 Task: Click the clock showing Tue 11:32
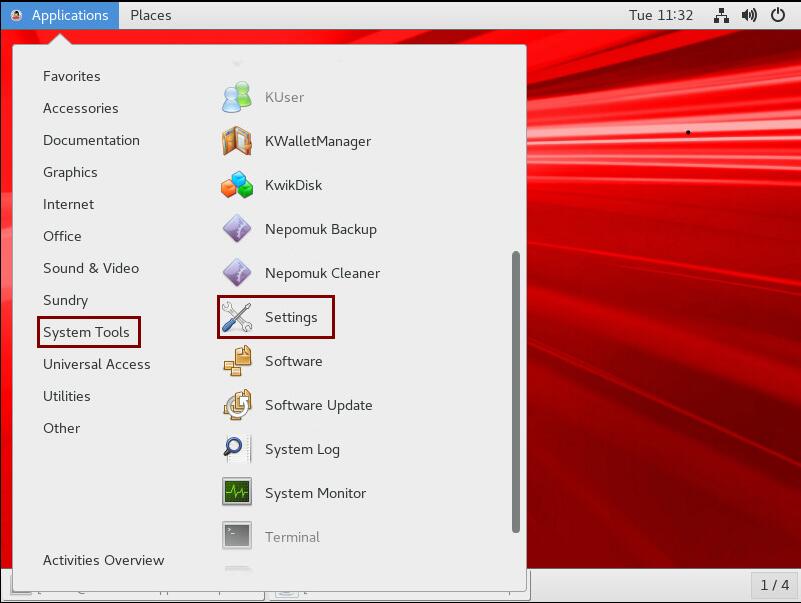click(661, 15)
